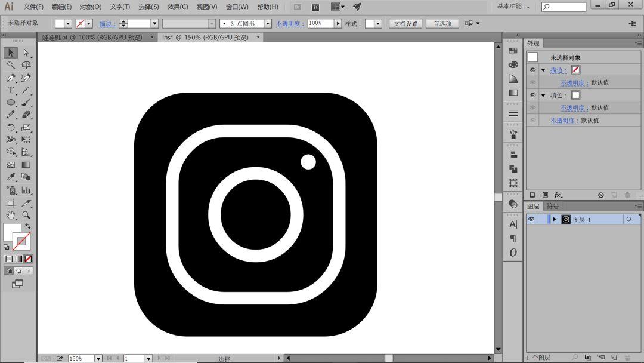The height and width of the screenshot is (363, 644).
Task: Select the Magic Wand tool
Action: click(11, 65)
